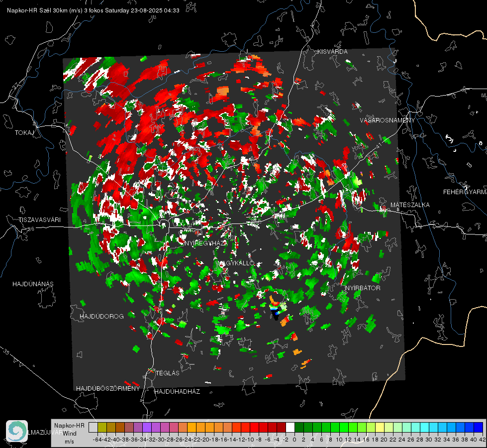
Task: Pick the bright violet legend swatch
Action: pos(147,427)
